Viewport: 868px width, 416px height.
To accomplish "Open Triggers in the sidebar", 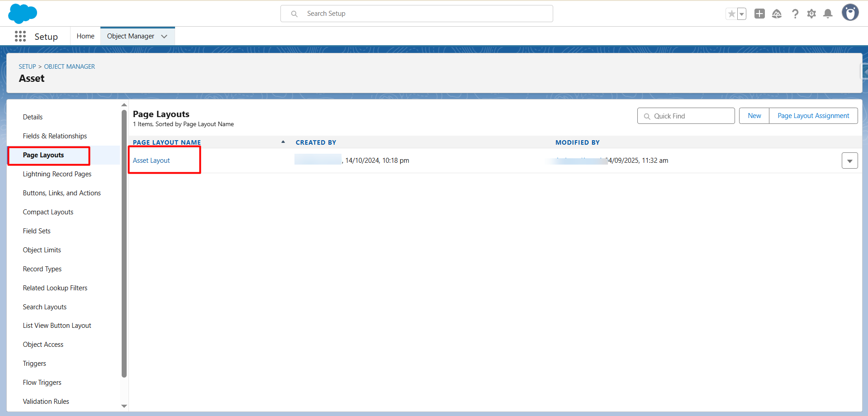I will [x=34, y=364].
